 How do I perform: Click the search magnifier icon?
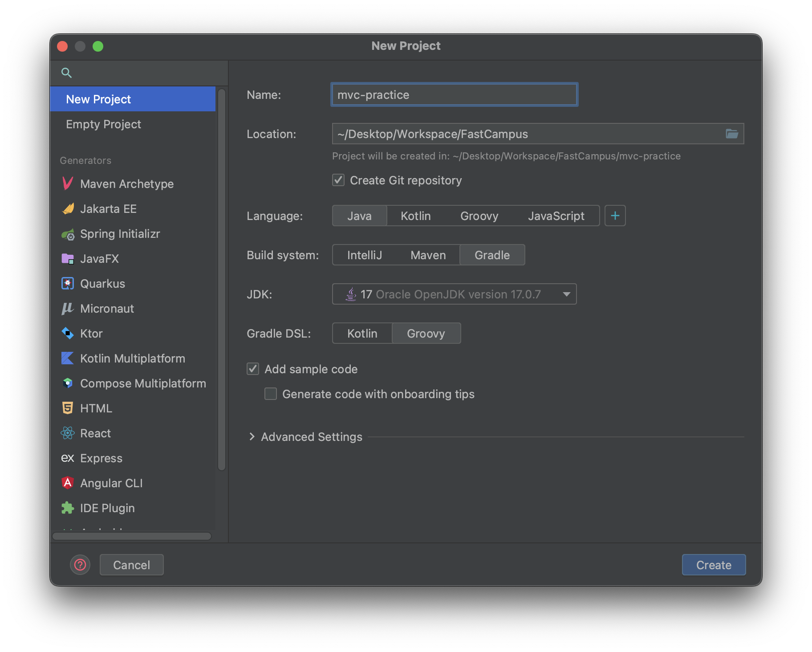coord(66,73)
